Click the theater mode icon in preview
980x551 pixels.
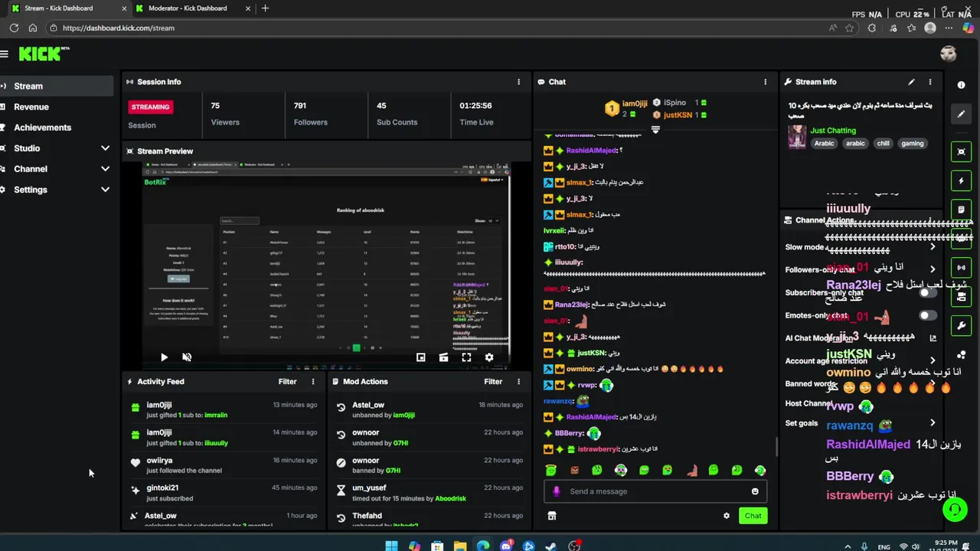443,357
